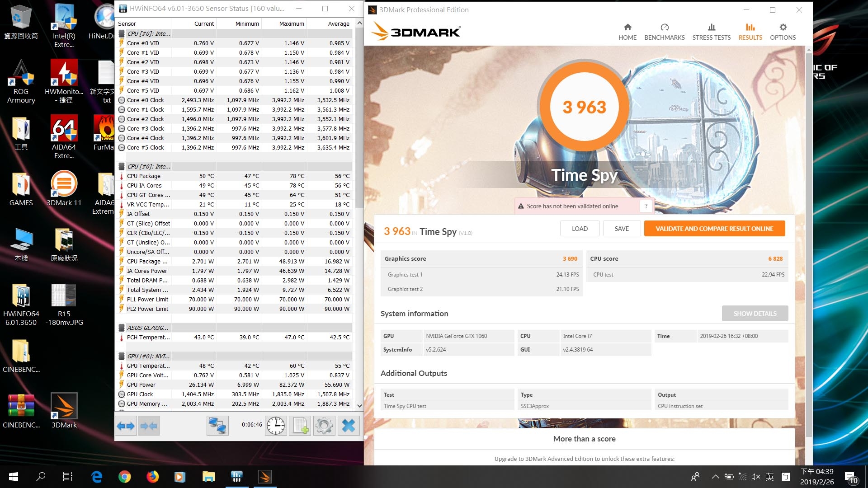
Task: Select the RESULTS tab
Action: coord(750,32)
